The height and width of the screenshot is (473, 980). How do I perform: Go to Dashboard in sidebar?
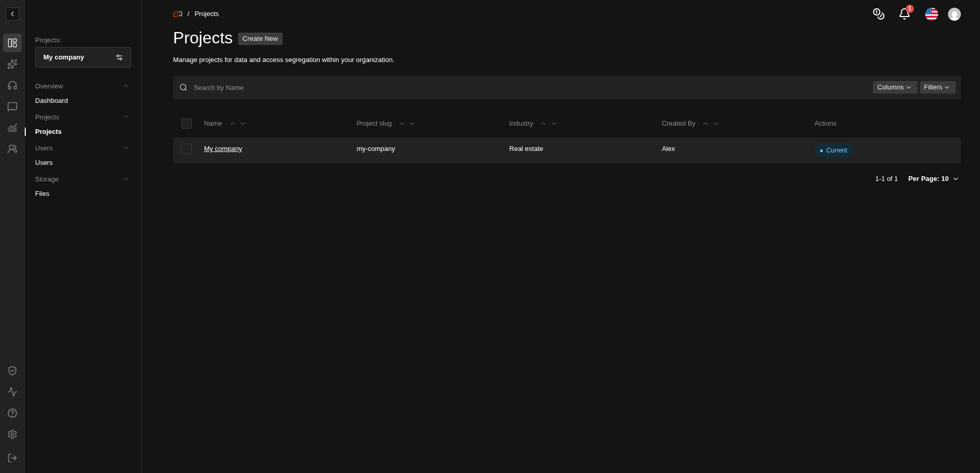tap(52, 101)
